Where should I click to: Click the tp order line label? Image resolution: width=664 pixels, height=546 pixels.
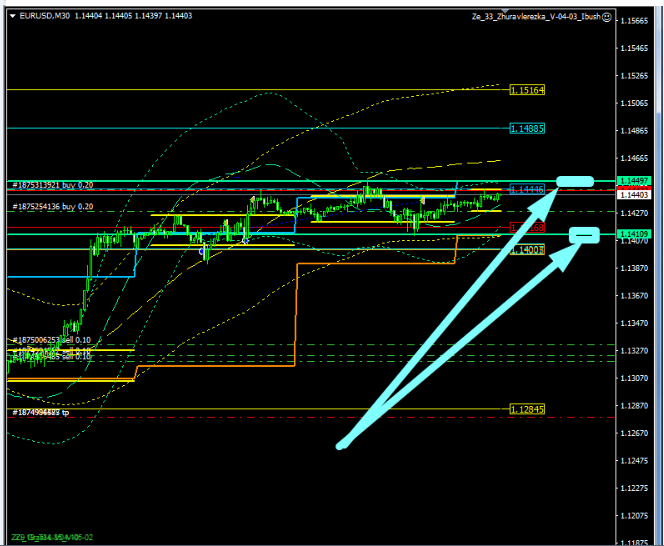[40, 412]
